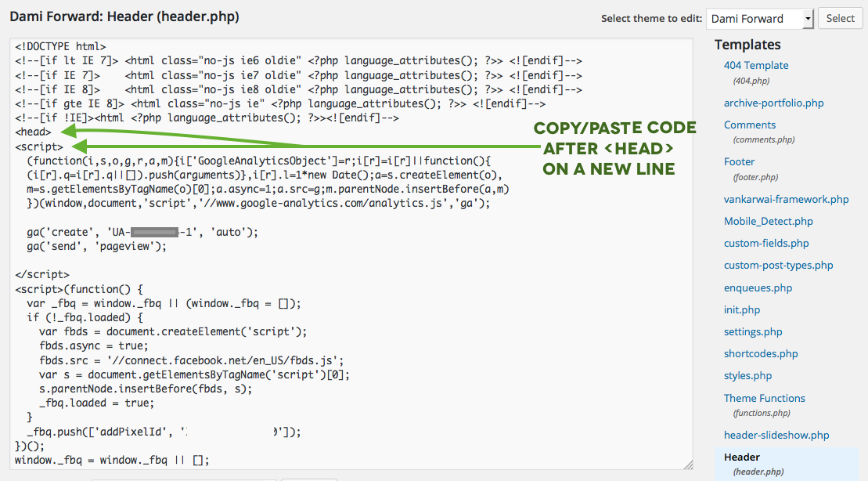Viewport: 868px width, 481px height.
Task: Click the Select theme button
Action: pos(840,18)
